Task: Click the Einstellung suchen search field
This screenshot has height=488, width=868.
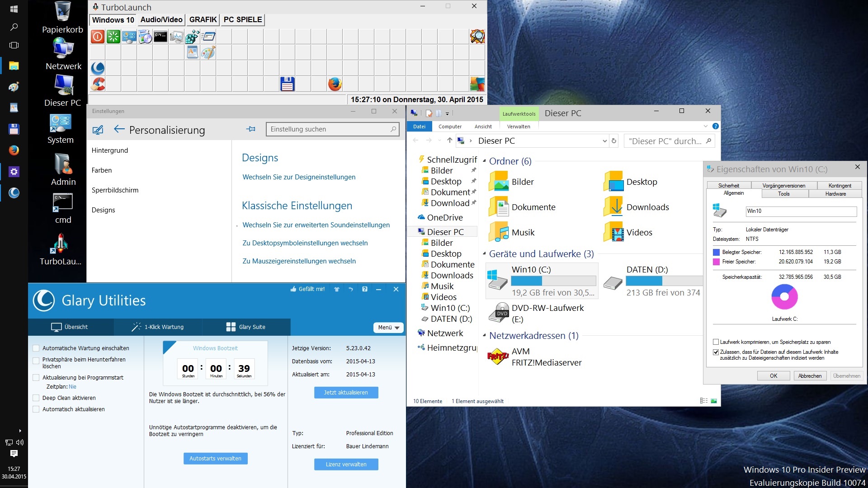Action: (332, 129)
